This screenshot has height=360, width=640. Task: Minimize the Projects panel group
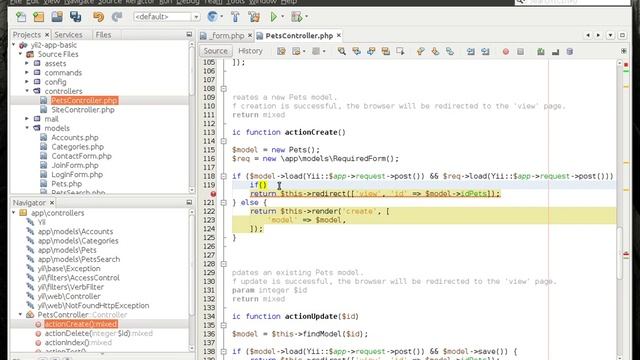(x=189, y=35)
